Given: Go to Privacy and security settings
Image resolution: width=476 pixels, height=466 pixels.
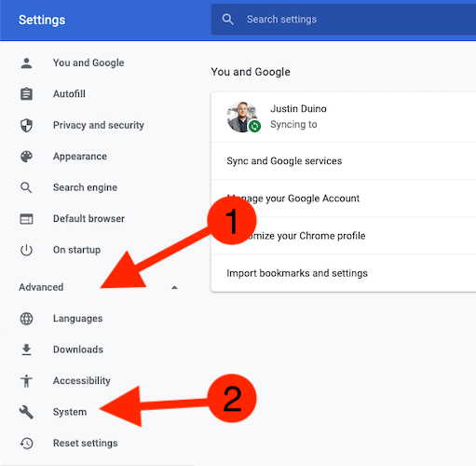Looking at the screenshot, I should [x=99, y=125].
